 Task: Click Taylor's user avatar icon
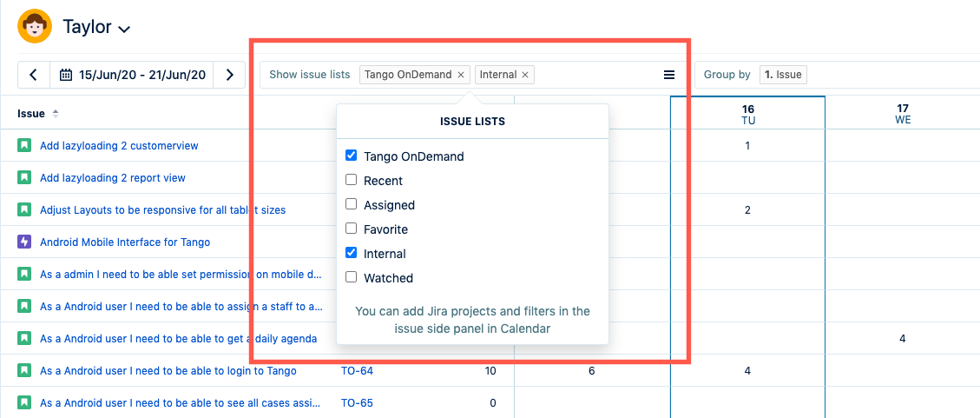pos(35,26)
